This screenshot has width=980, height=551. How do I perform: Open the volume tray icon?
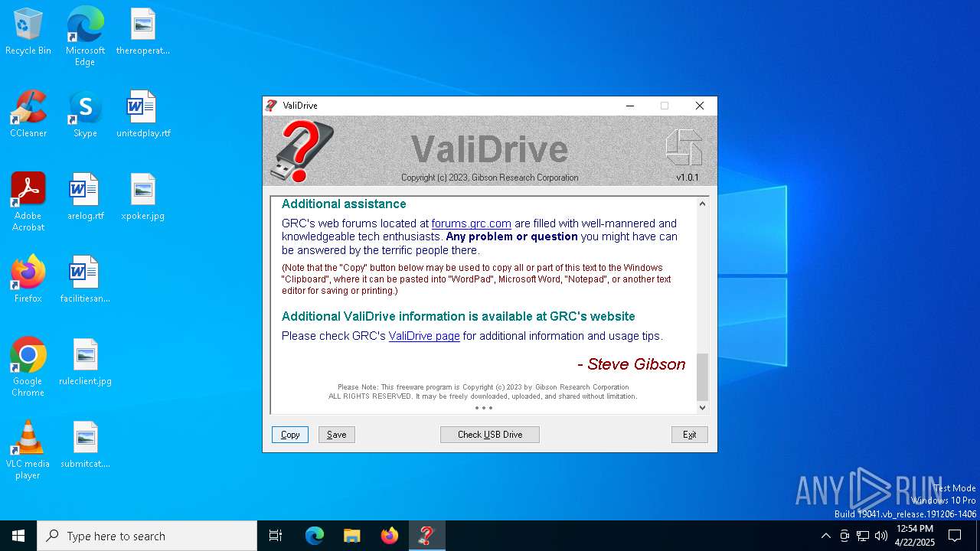click(881, 536)
